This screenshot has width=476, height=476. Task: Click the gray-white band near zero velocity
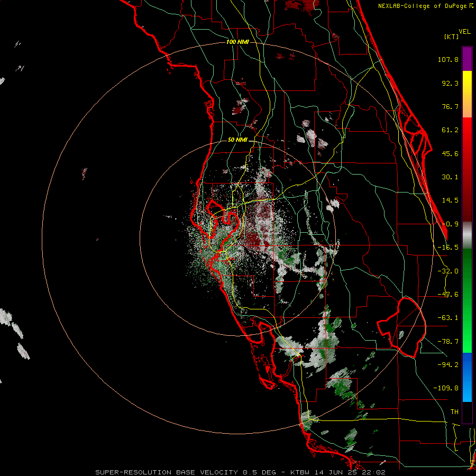coord(467,235)
